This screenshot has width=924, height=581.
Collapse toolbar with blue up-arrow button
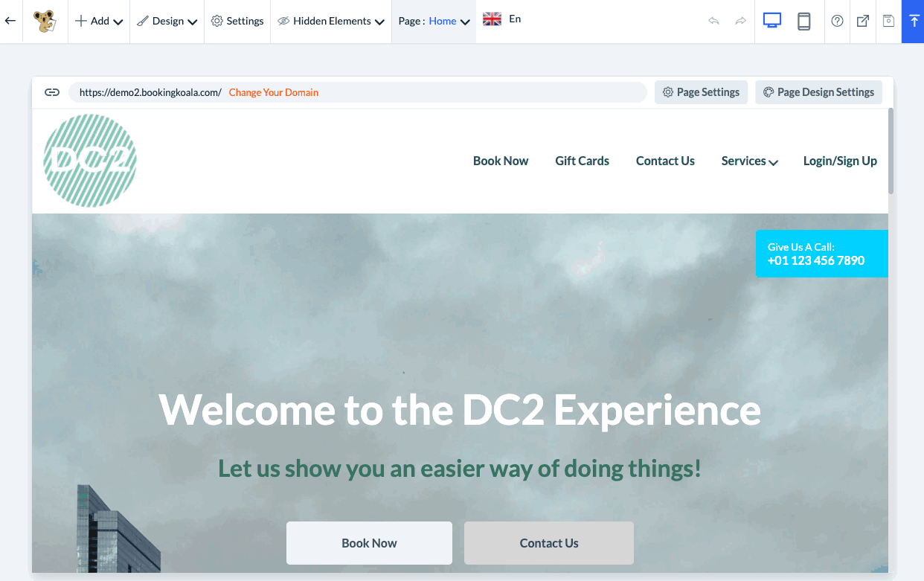913,22
